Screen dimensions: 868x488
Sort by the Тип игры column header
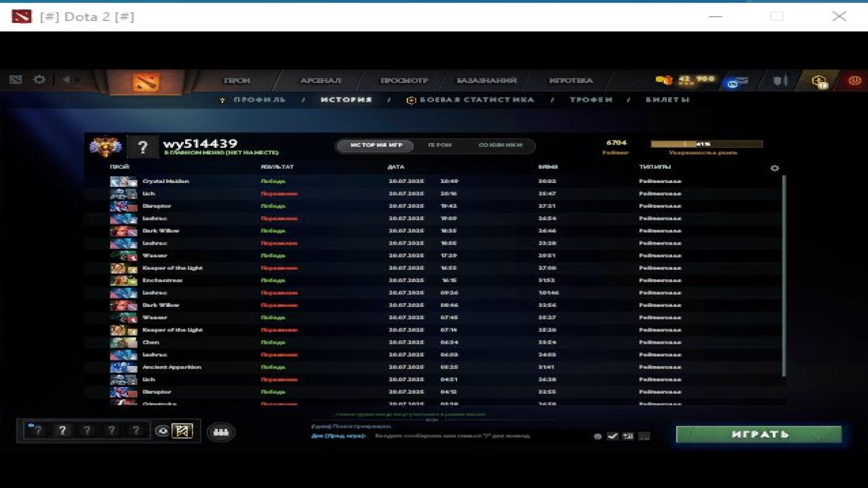tap(654, 167)
